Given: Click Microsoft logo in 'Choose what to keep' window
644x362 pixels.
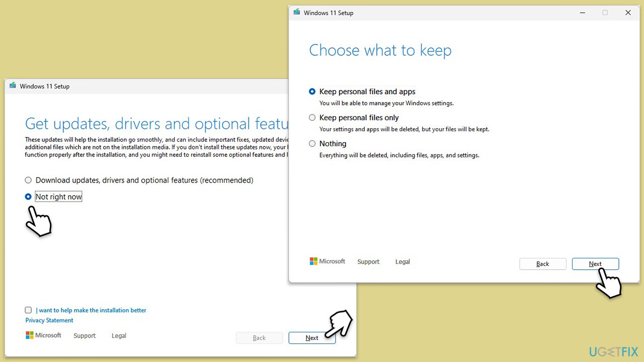Looking at the screenshot, I should 328,261.
